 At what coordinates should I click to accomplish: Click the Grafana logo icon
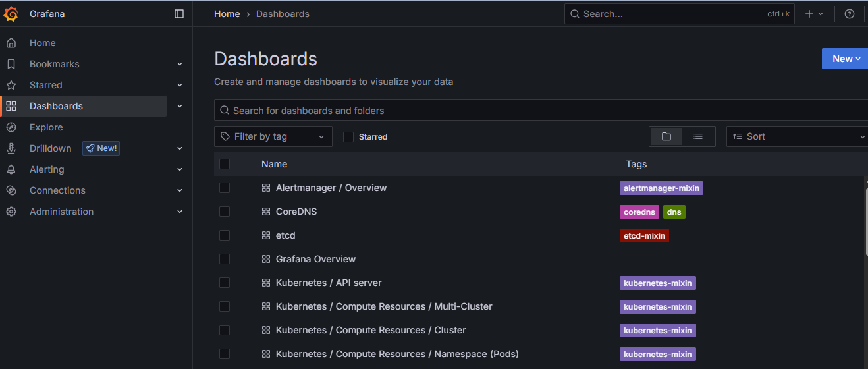pos(11,14)
